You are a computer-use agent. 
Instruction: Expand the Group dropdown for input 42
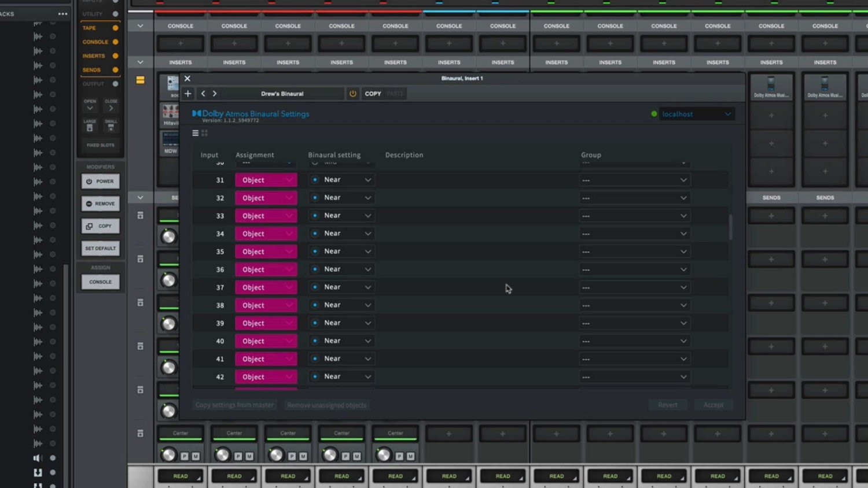click(634, 376)
